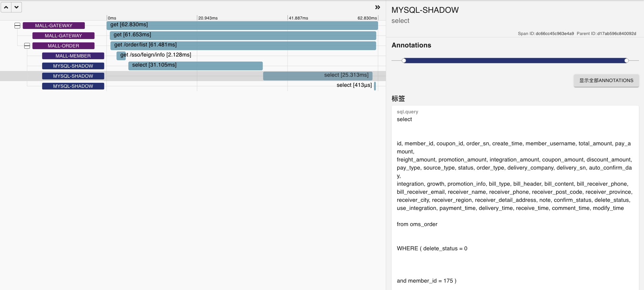
Task: Click the 41.887ms timeline marker
Action: tap(299, 18)
